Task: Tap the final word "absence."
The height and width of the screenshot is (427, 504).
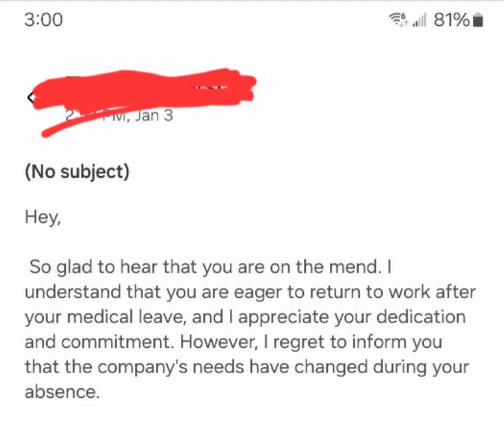Action: click(x=62, y=391)
